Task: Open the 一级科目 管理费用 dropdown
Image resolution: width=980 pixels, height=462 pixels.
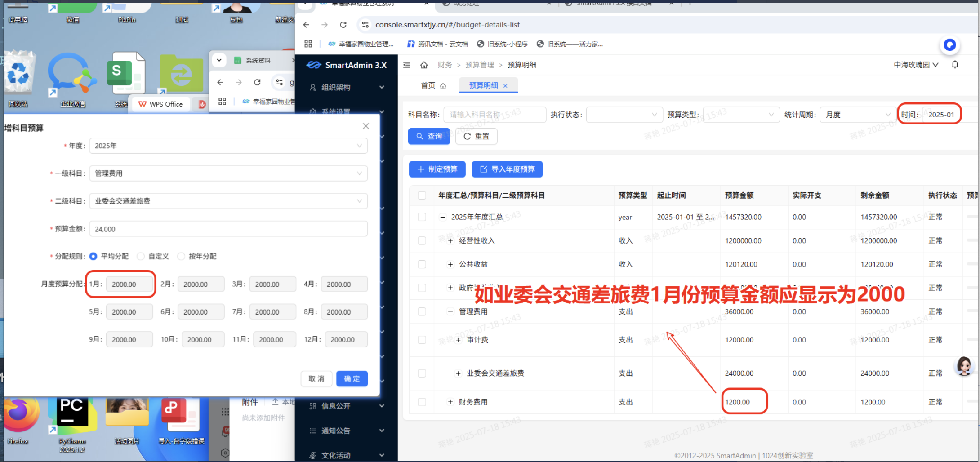Action: click(228, 173)
